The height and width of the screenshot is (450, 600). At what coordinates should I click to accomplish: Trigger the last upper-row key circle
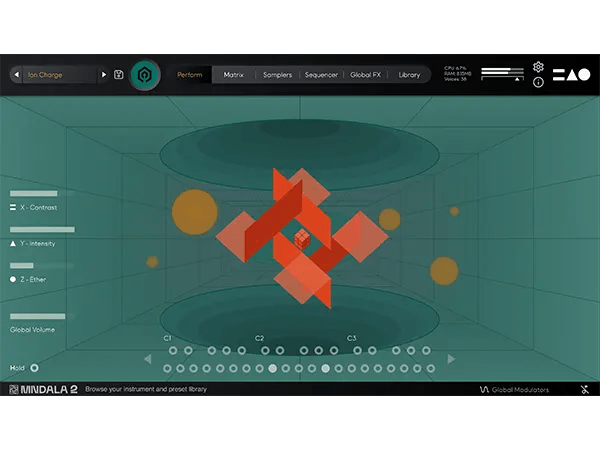pos(426,350)
